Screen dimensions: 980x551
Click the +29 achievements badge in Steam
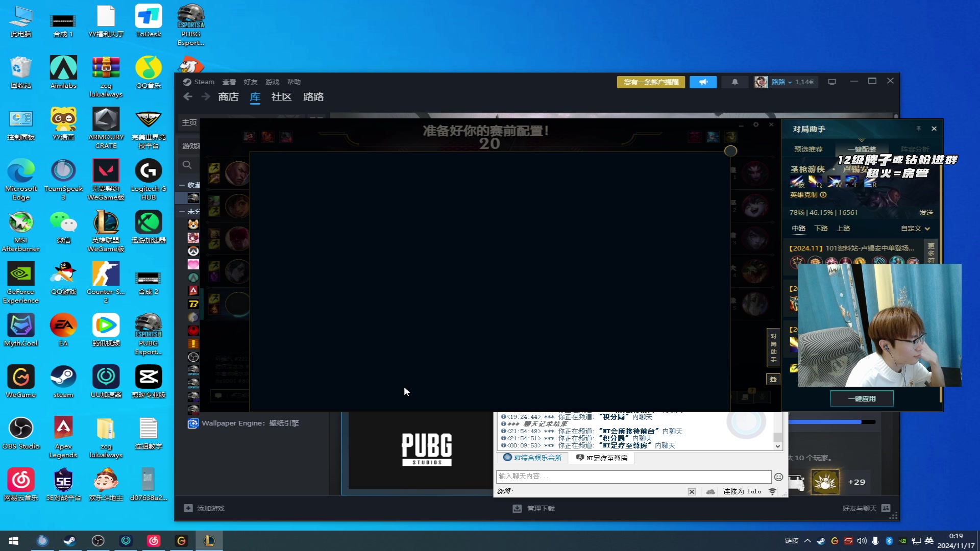(856, 482)
